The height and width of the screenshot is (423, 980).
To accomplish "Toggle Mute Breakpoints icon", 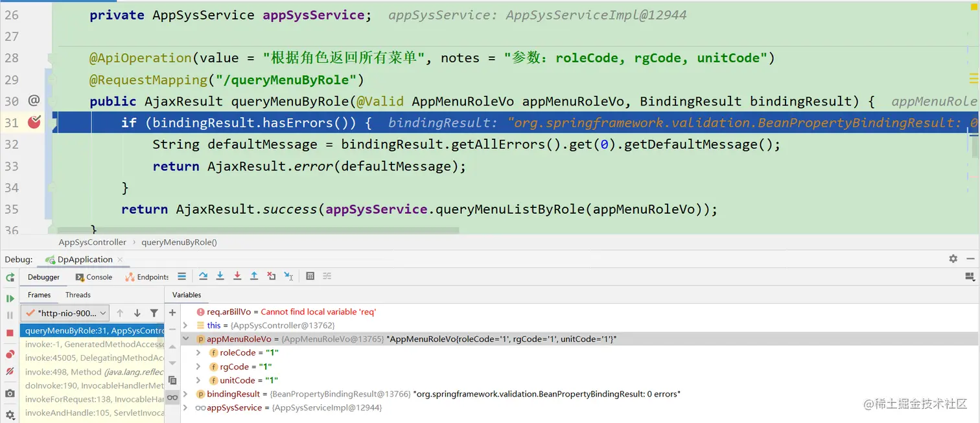I will (10, 371).
